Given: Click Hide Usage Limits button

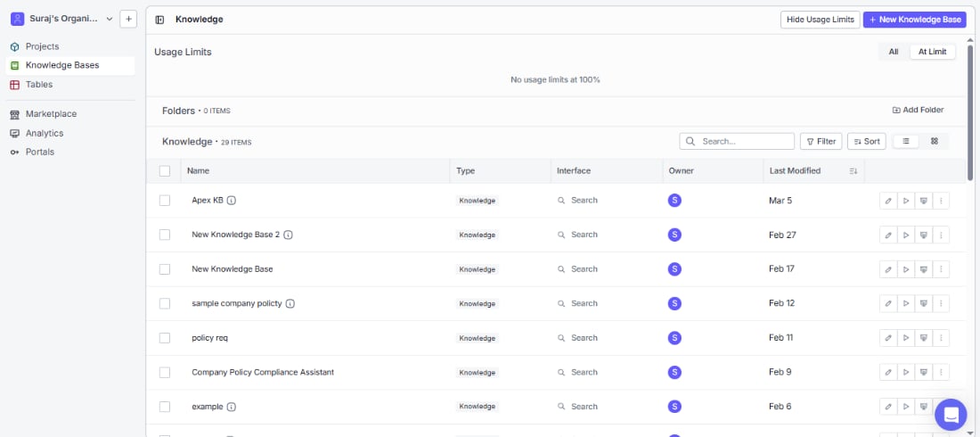Looking at the screenshot, I should (x=820, y=20).
